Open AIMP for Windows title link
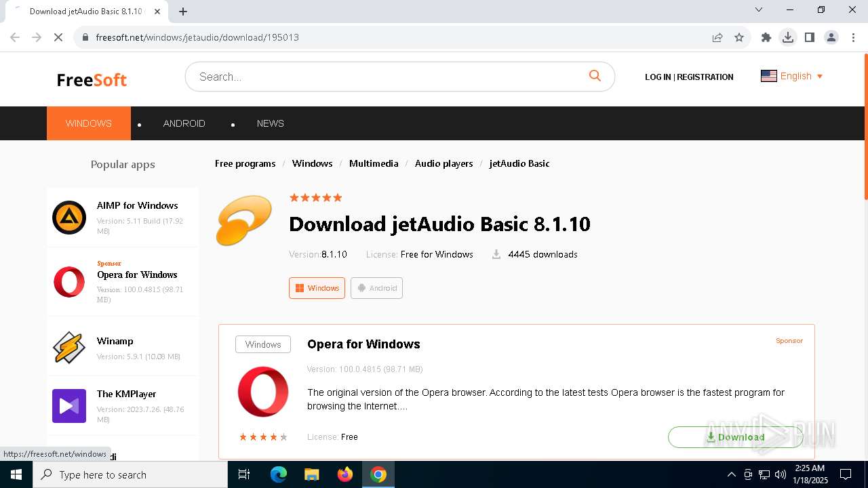868x488 pixels. click(137, 205)
